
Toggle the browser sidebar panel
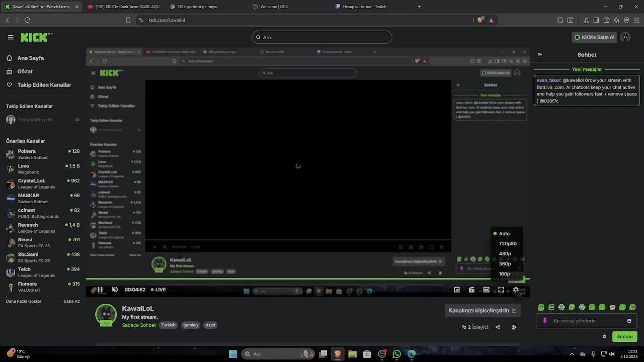pyautogui.click(x=596, y=20)
